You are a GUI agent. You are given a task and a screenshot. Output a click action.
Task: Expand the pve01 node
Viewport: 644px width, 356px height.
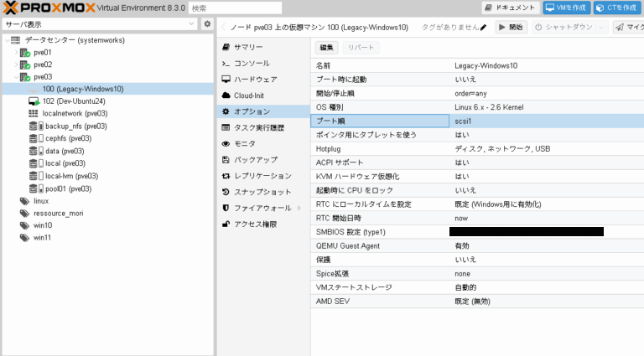pyautogui.click(x=16, y=53)
